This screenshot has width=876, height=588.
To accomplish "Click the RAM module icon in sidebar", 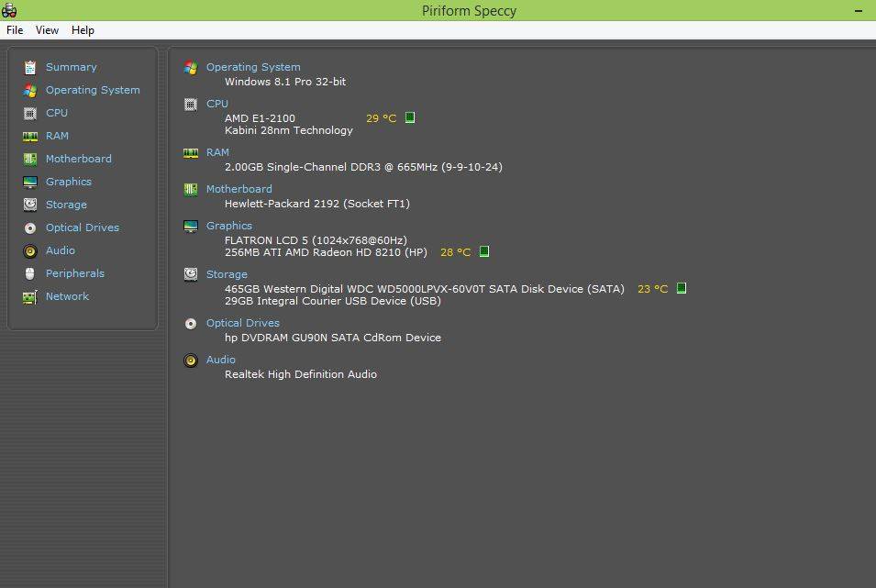I will tap(30, 137).
